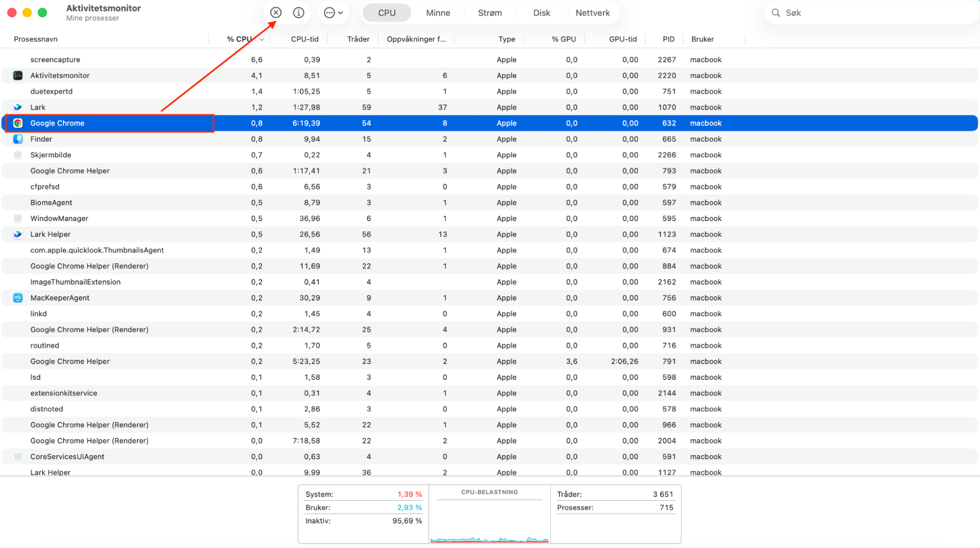Image resolution: width=980 pixels, height=548 pixels.
Task: Sort by the % GPU column header
Action: [564, 39]
